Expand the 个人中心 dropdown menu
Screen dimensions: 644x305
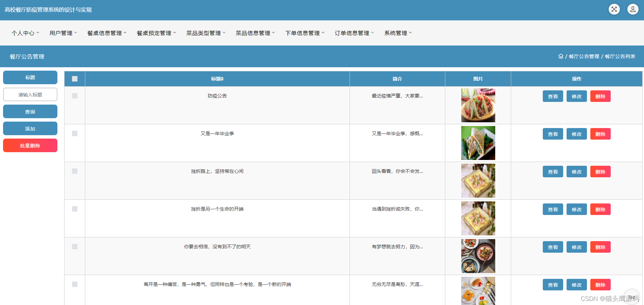click(25, 33)
